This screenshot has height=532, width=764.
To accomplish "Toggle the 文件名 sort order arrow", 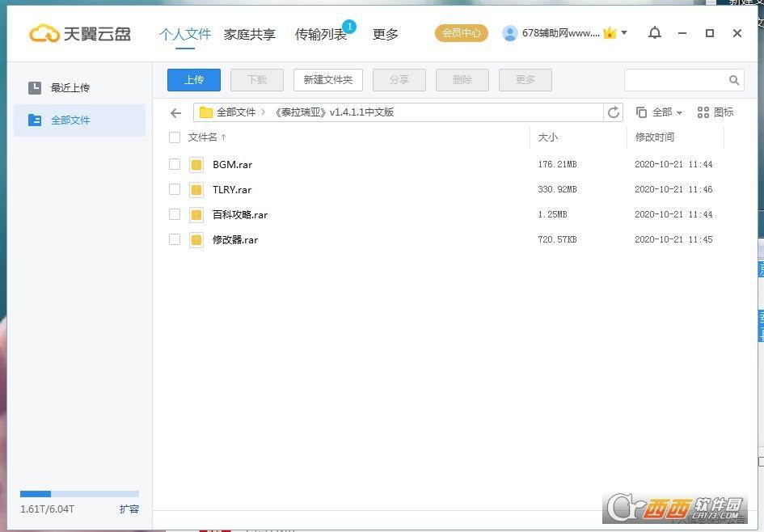I will click(x=224, y=137).
